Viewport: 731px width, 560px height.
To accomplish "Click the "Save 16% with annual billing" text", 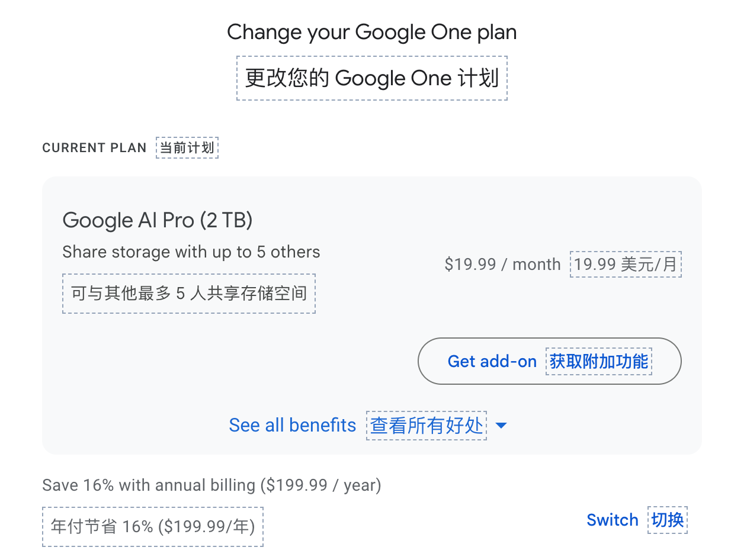I will tap(150, 485).
